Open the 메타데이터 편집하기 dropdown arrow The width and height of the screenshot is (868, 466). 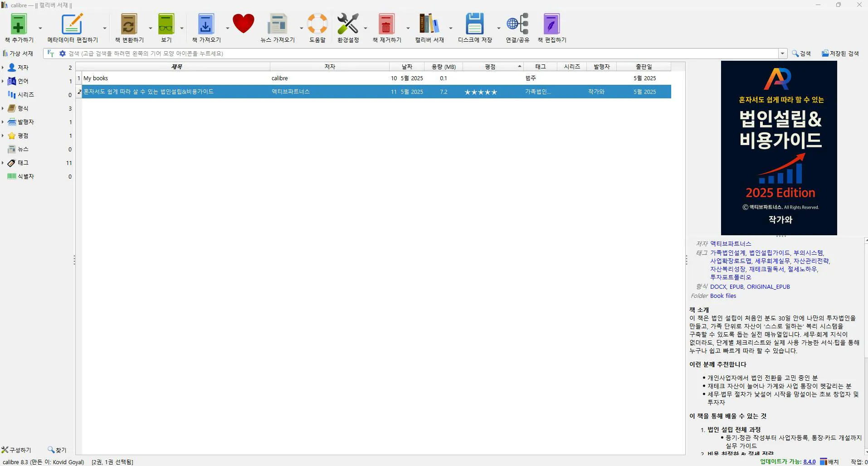tap(104, 28)
